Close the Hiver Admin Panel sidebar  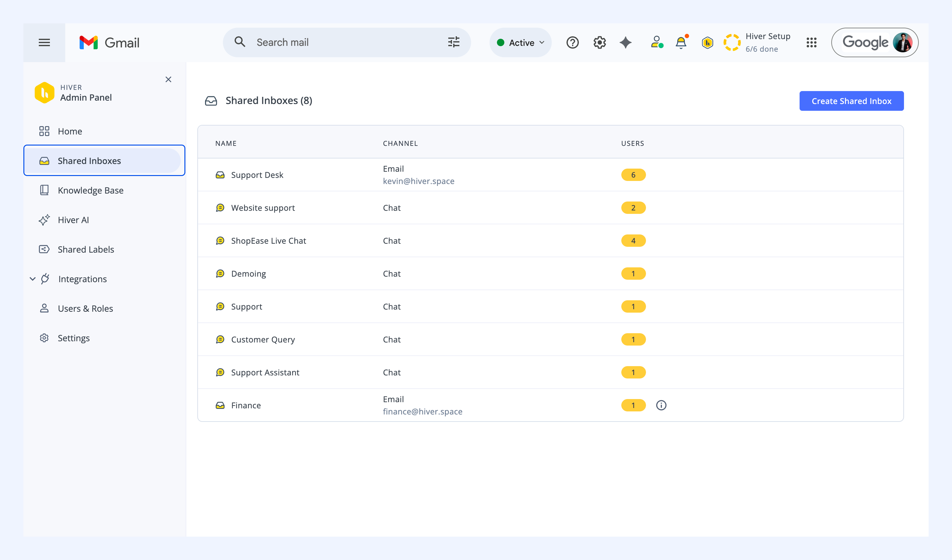click(x=168, y=79)
